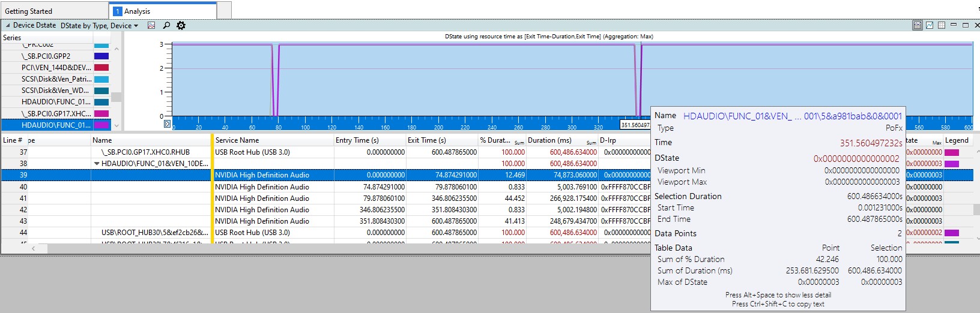Click the Legend column header
The height and width of the screenshot is (313, 980).
click(x=957, y=140)
